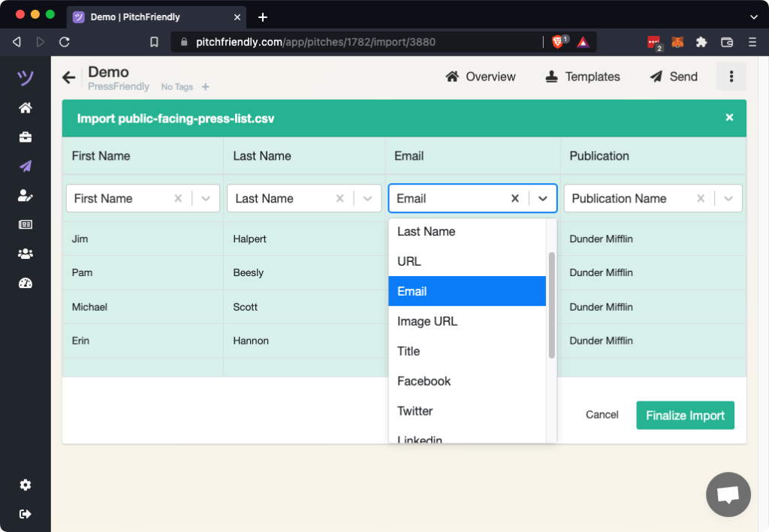Click the Finalize Import button
This screenshot has width=769, height=532.
pyautogui.click(x=685, y=415)
